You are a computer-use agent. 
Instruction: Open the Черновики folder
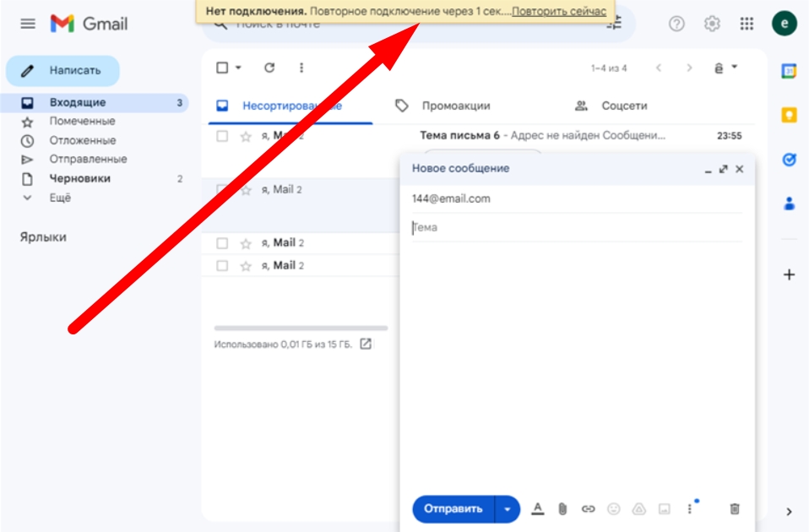pos(94,178)
